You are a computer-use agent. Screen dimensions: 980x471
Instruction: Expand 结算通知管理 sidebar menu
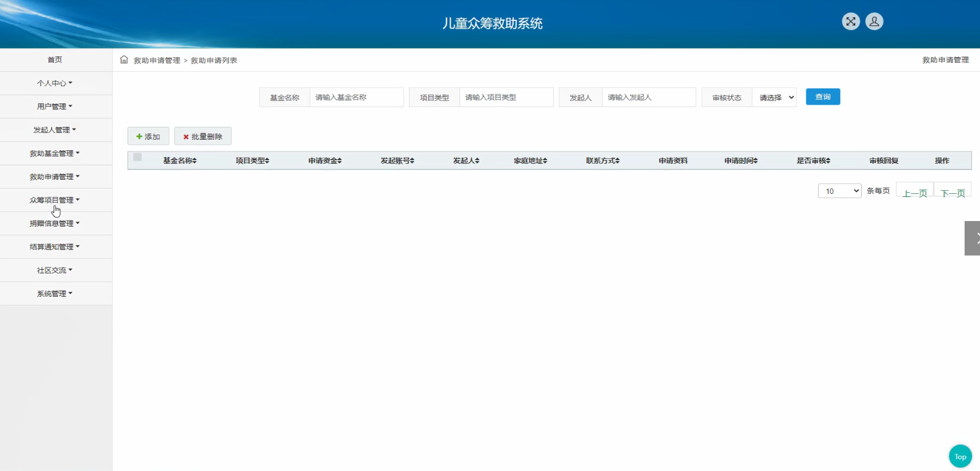(56, 247)
